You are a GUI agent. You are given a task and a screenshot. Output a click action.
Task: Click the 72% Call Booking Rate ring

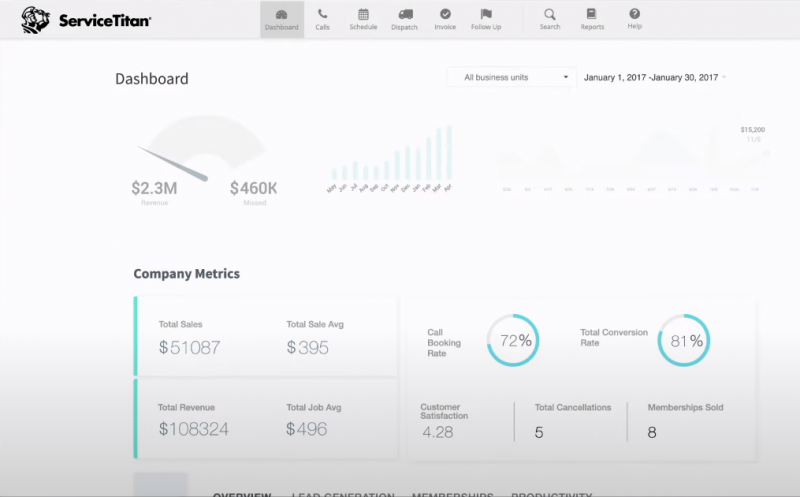point(513,340)
